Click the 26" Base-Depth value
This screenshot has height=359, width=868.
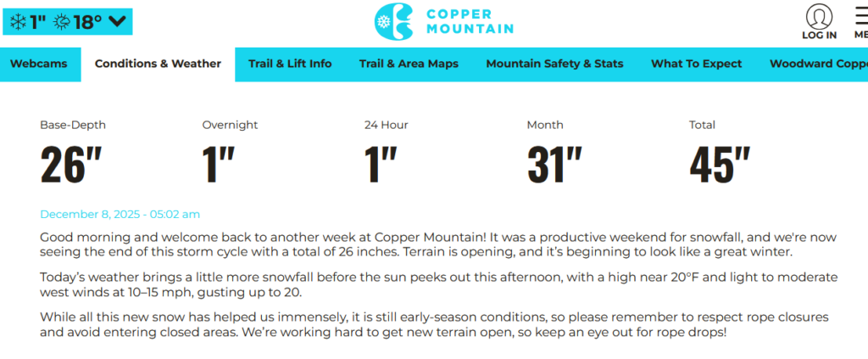tap(64, 165)
